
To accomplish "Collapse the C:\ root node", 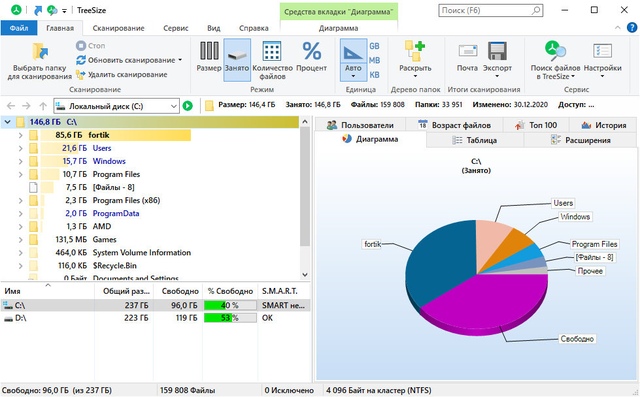I will (7, 122).
